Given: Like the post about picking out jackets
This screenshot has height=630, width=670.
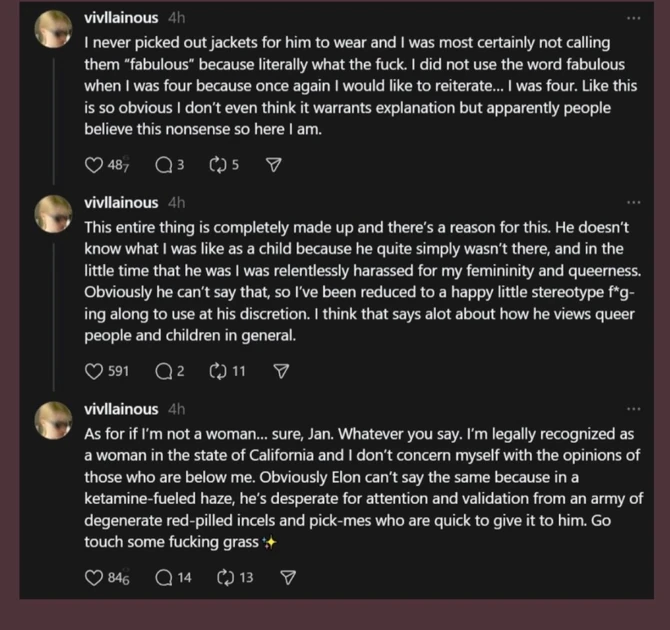Looking at the screenshot, I should tap(94, 166).
